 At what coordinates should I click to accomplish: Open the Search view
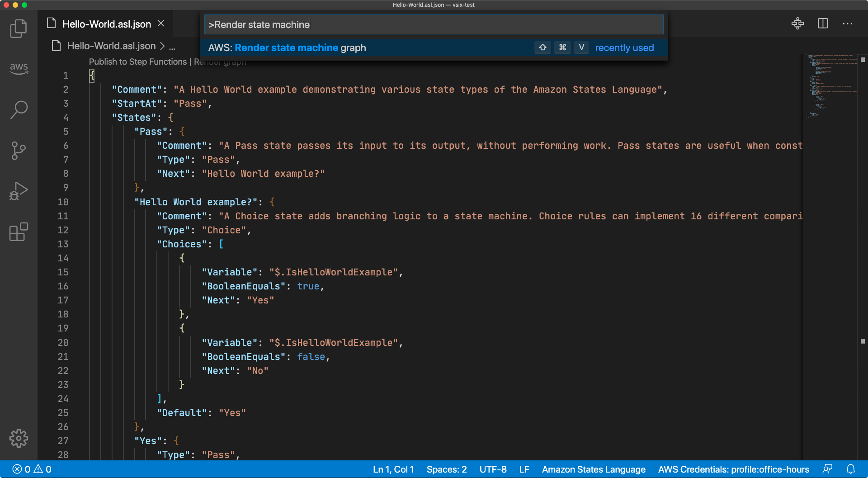point(19,109)
